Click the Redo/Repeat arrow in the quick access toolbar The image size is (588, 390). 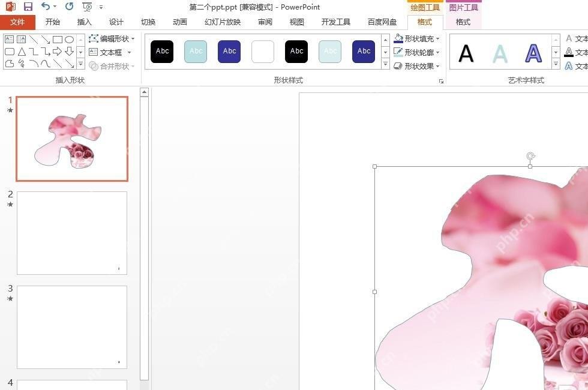pos(69,7)
